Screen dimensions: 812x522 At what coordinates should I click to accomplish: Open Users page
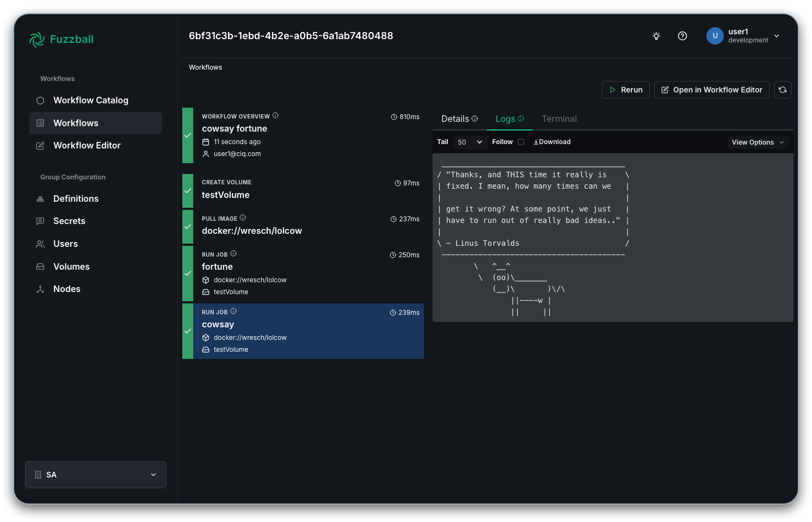pyautogui.click(x=96, y=244)
